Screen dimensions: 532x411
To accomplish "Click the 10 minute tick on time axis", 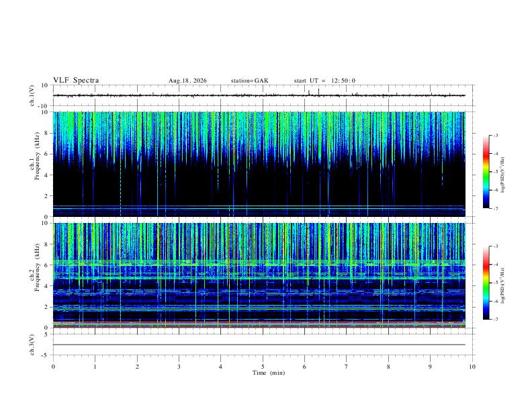I will 472,367.
